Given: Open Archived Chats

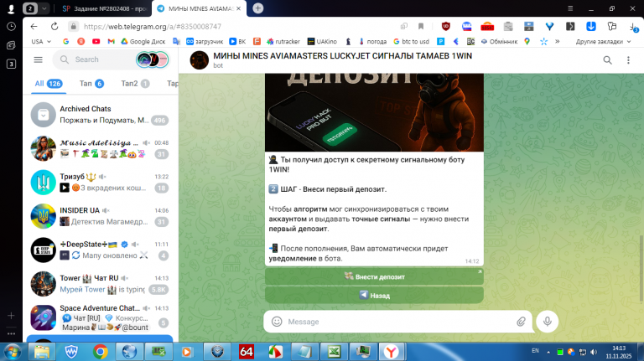Looking at the screenshot, I should pyautogui.click(x=101, y=115).
